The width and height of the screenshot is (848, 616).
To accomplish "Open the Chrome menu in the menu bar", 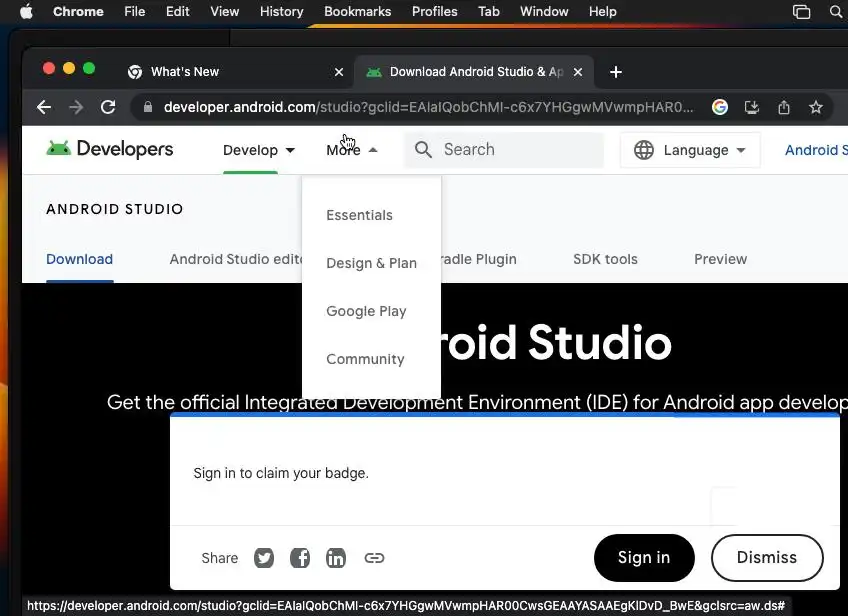I will point(78,11).
